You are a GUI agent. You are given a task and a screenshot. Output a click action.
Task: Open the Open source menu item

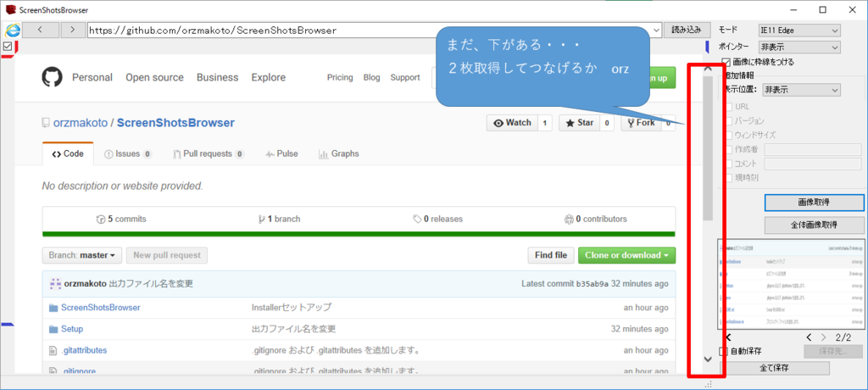click(154, 77)
